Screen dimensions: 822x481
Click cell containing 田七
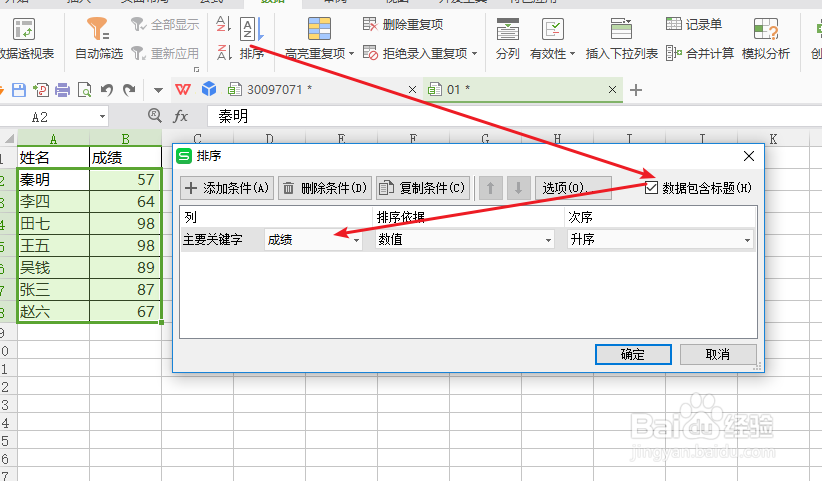tap(53, 224)
